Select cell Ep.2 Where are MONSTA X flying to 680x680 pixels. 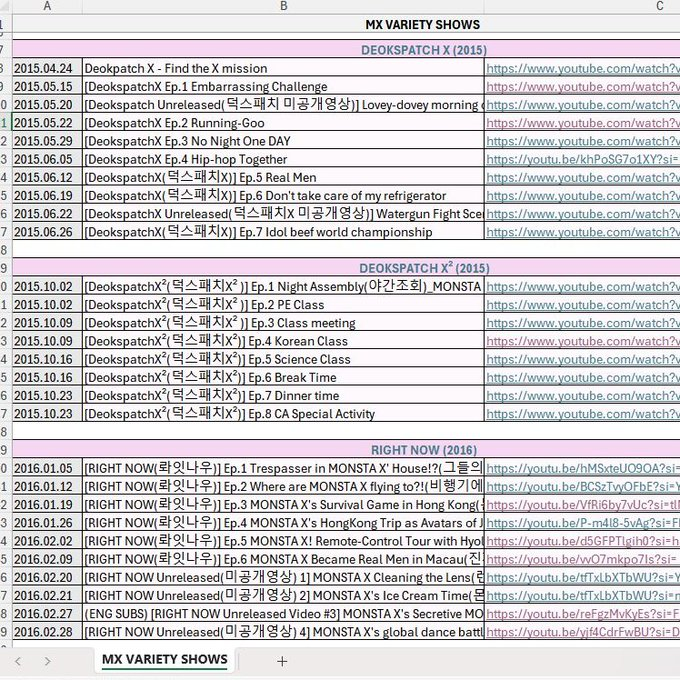click(x=283, y=487)
